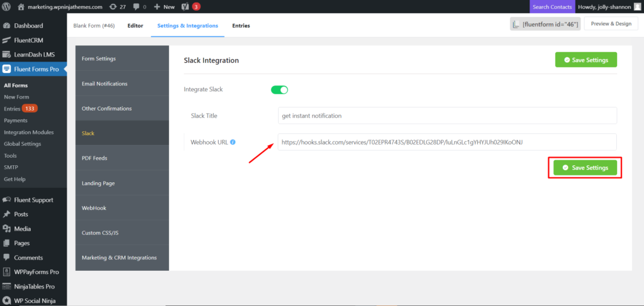Open Global Settings submenu link
The height and width of the screenshot is (306, 644).
(x=22, y=144)
